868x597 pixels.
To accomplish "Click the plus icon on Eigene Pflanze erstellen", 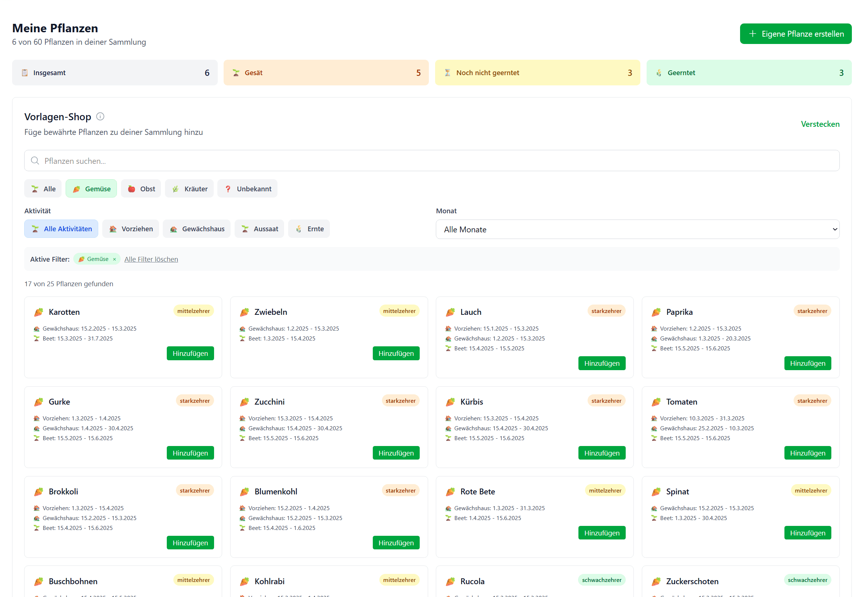I will (753, 34).
